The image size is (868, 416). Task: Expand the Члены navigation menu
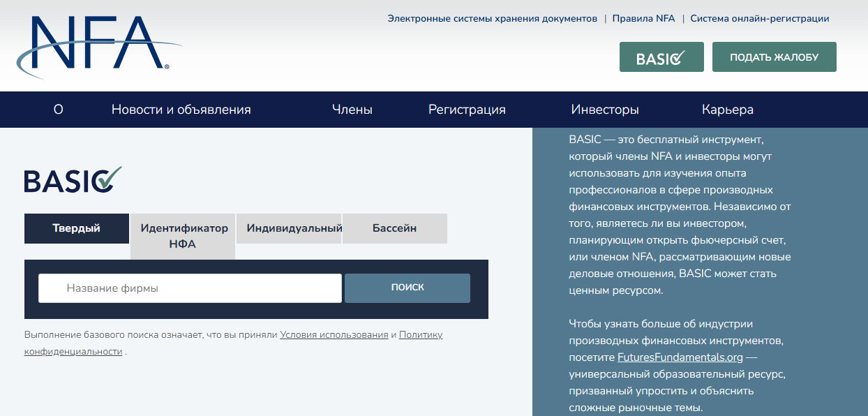coord(352,110)
